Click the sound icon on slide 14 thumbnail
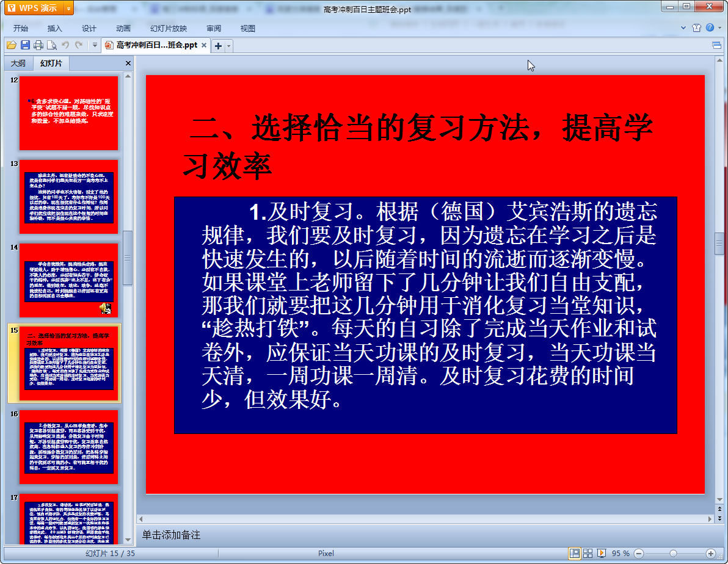The image size is (728, 564). pos(106,308)
